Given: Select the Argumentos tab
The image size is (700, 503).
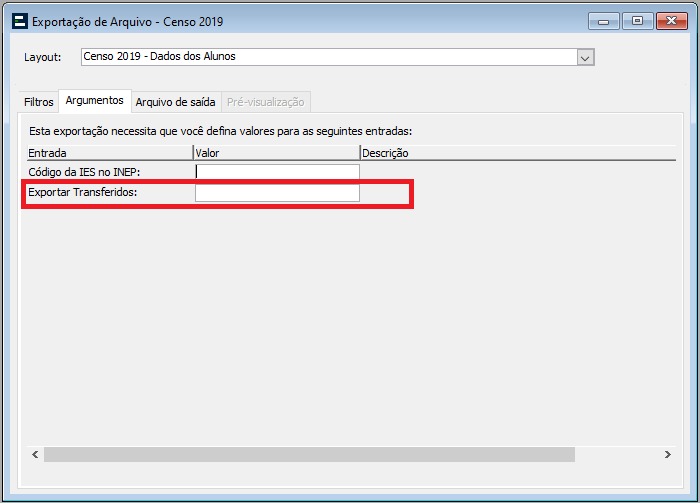Looking at the screenshot, I should click(94, 101).
